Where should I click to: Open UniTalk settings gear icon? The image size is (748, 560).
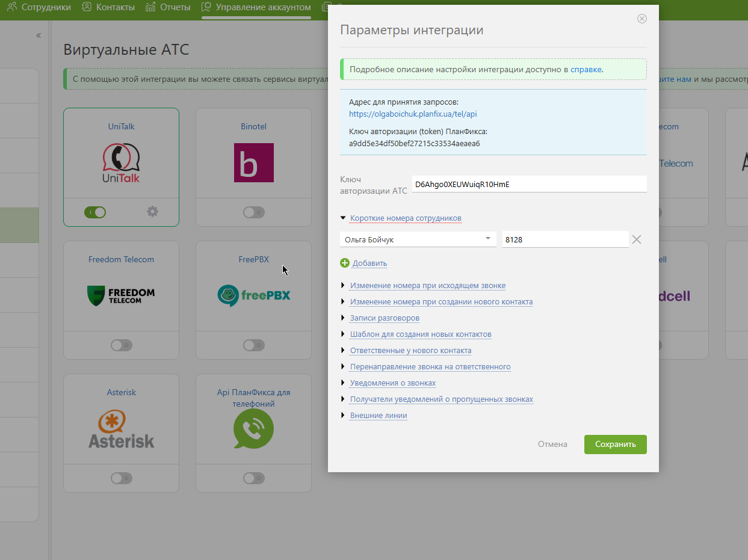click(x=153, y=211)
